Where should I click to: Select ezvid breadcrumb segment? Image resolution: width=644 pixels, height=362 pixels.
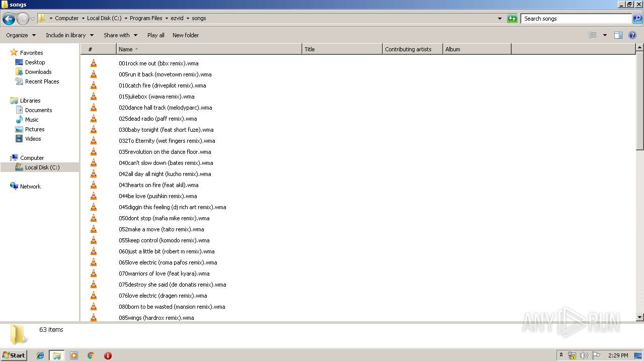(x=177, y=18)
